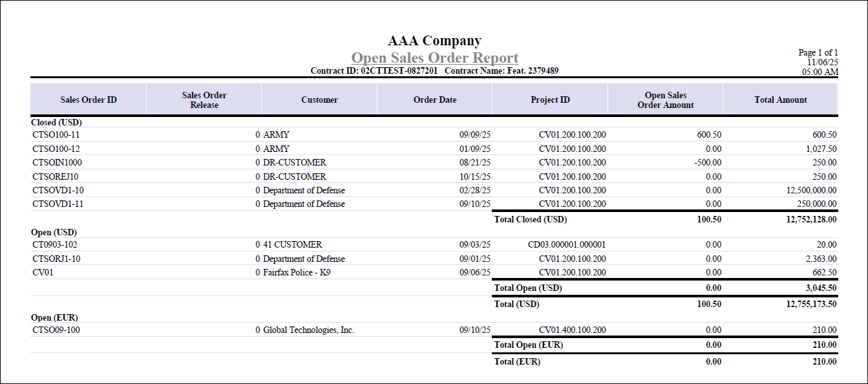Open sales order CTSOVD1-10
868x384 pixels.
tap(58, 191)
